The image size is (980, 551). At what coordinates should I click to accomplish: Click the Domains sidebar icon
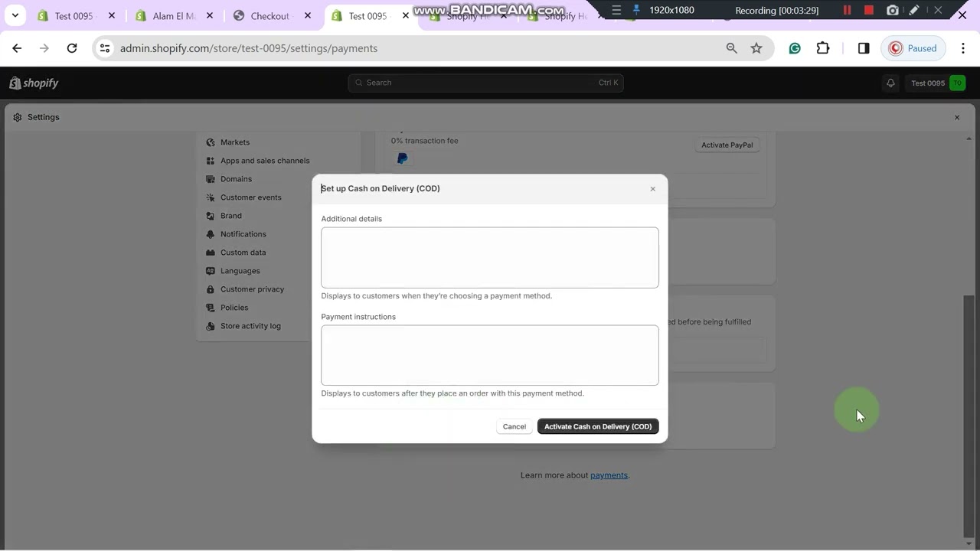pyautogui.click(x=211, y=179)
